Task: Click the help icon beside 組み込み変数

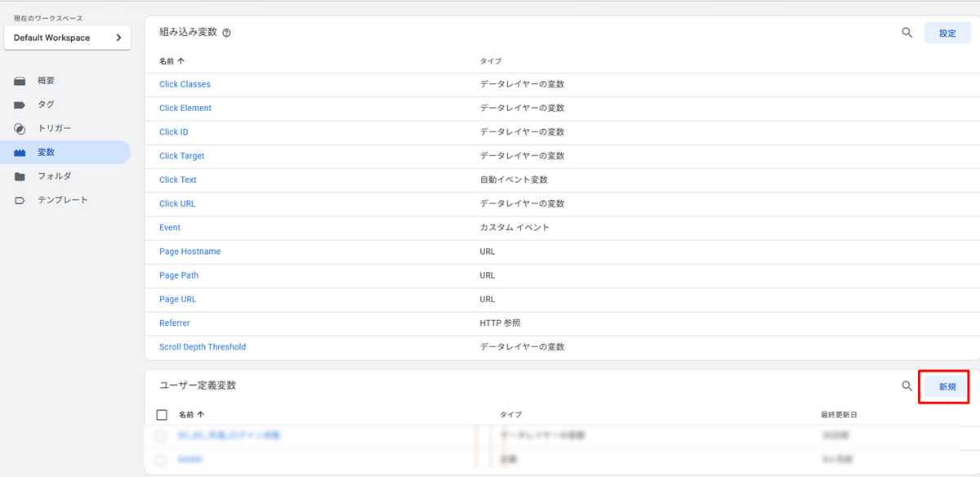Action: pyautogui.click(x=226, y=33)
